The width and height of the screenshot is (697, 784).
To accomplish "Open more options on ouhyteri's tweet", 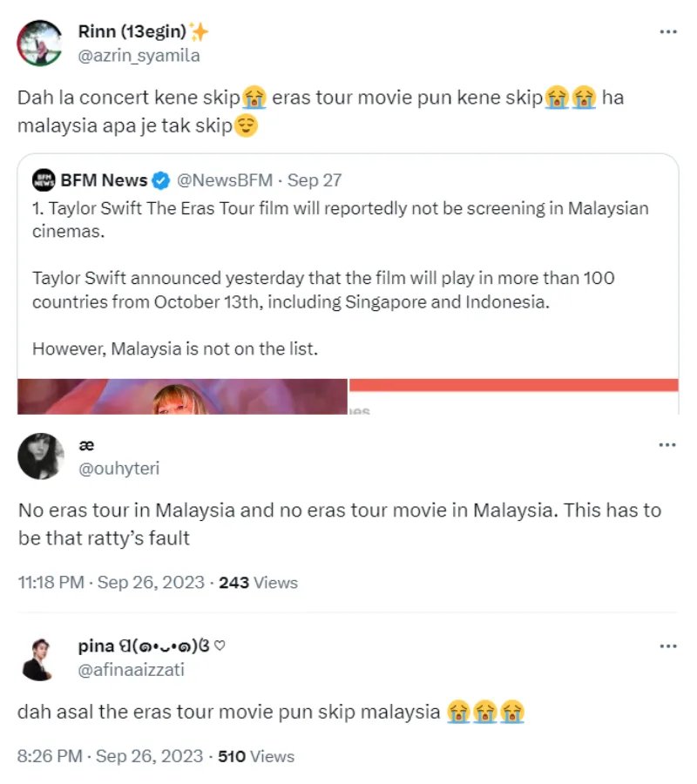I will pos(667,445).
